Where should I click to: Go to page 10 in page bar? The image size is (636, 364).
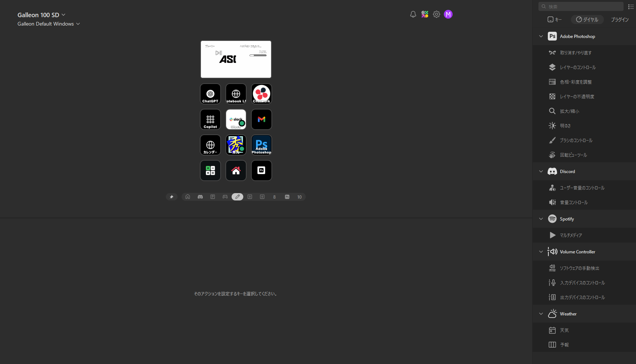coord(299,197)
